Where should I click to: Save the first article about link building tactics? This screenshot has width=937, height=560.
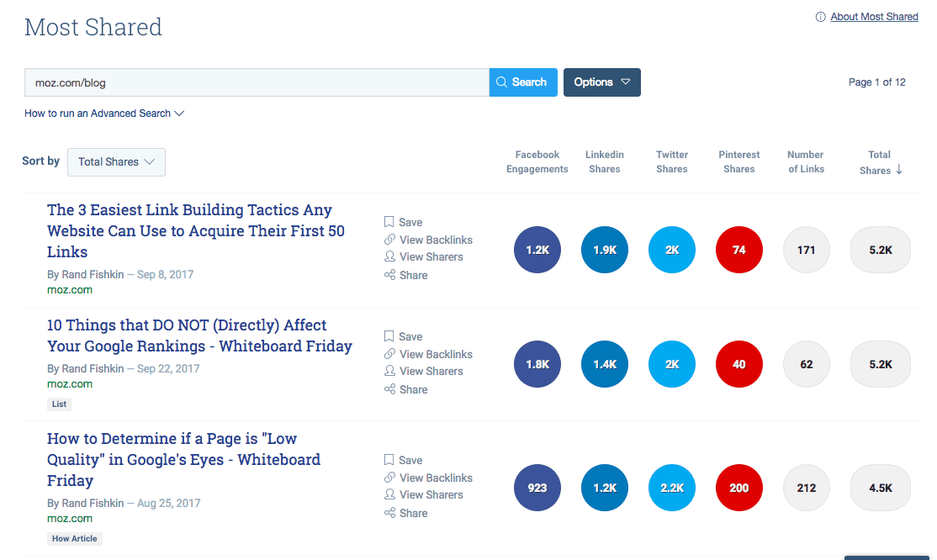[x=403, y=222]
